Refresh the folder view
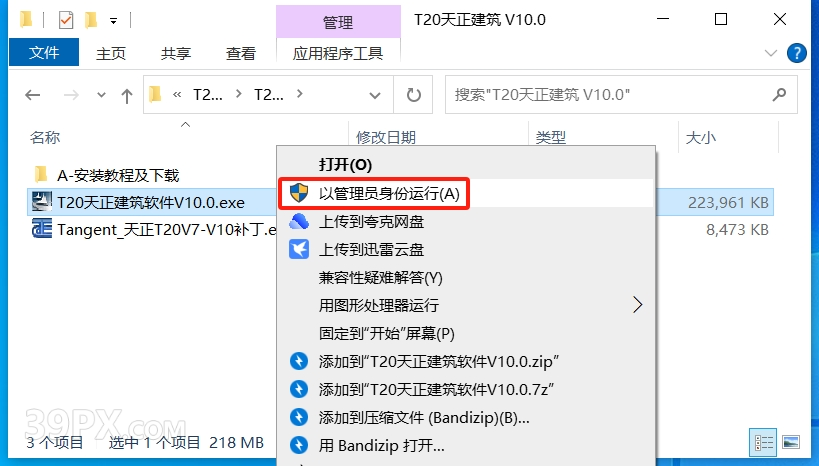 tap(413, 95)
